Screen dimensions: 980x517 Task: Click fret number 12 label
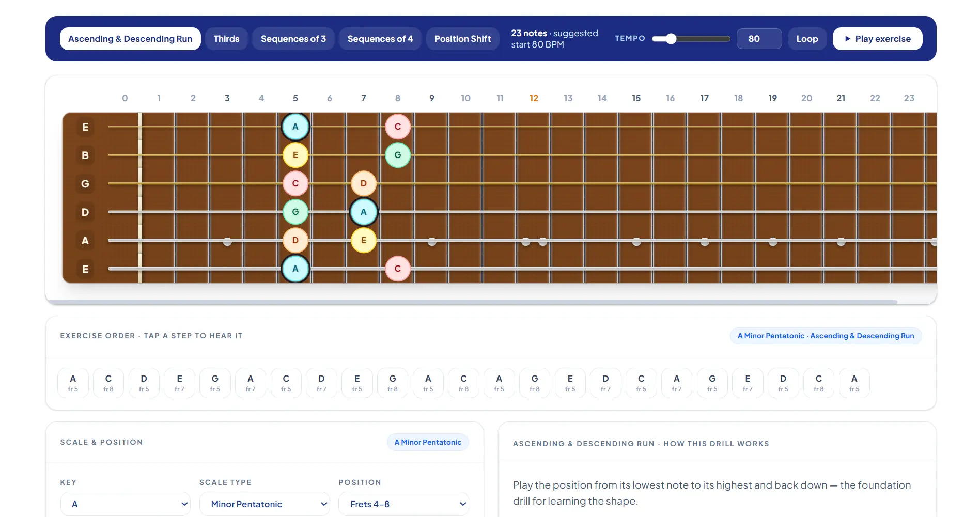(534, 98)
